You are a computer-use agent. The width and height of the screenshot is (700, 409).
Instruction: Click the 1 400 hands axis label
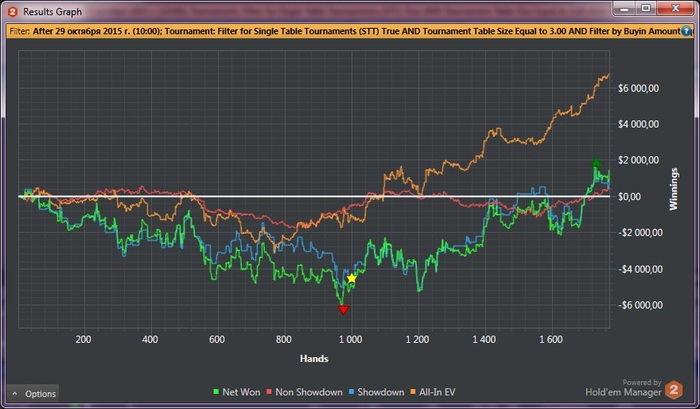pos(484,339)
